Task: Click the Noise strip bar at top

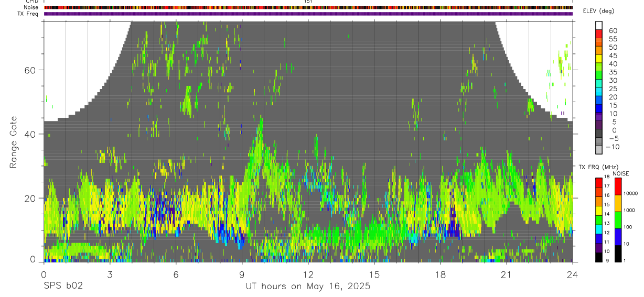Action: [308, 7]
